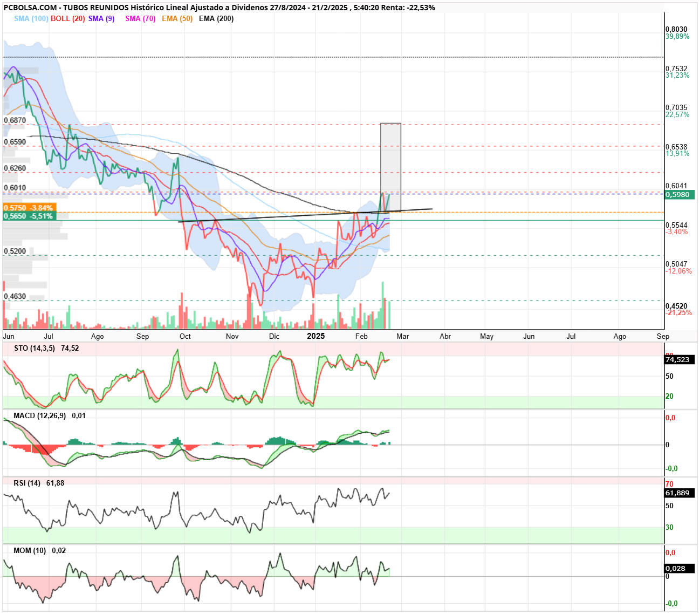Select the BOLL (20) legend label
Image resolution: width=700 pixels, height=614 pixels.
68,18
